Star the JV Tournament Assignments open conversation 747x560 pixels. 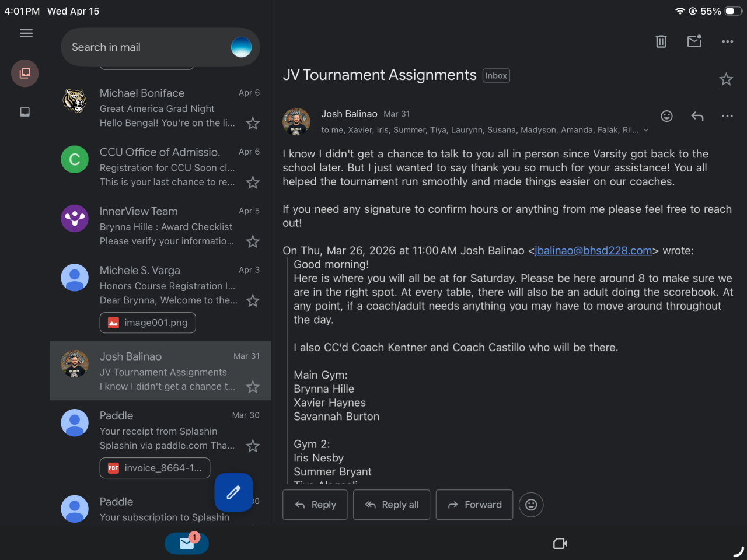(726, 79)
